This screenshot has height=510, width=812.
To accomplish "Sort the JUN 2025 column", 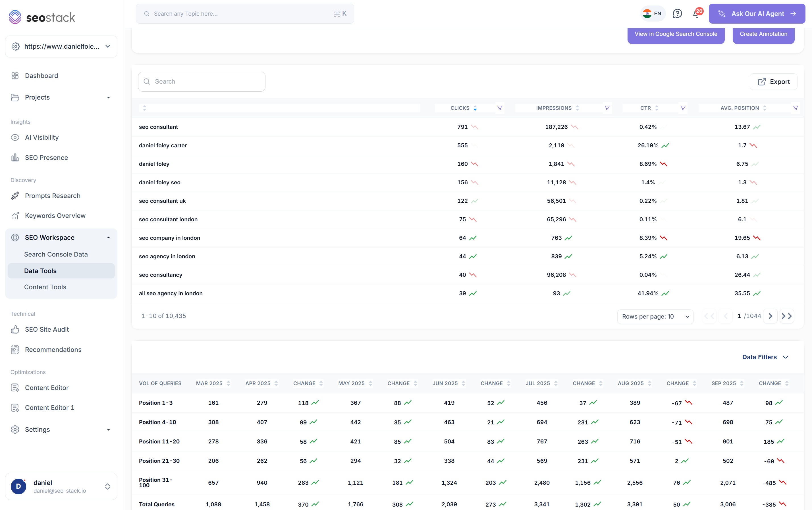I will [464, 383].
